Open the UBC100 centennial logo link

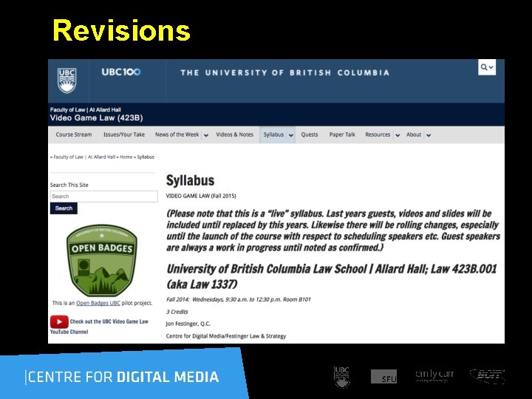click(121, 72)
